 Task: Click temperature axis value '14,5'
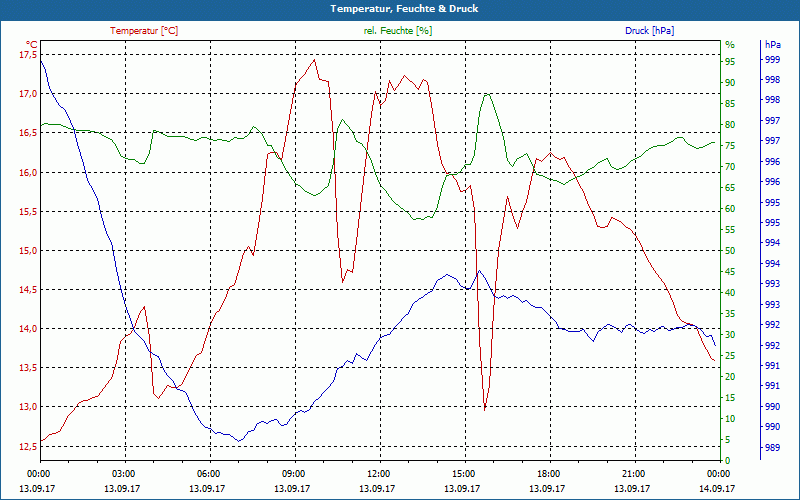tap(29, 290)
